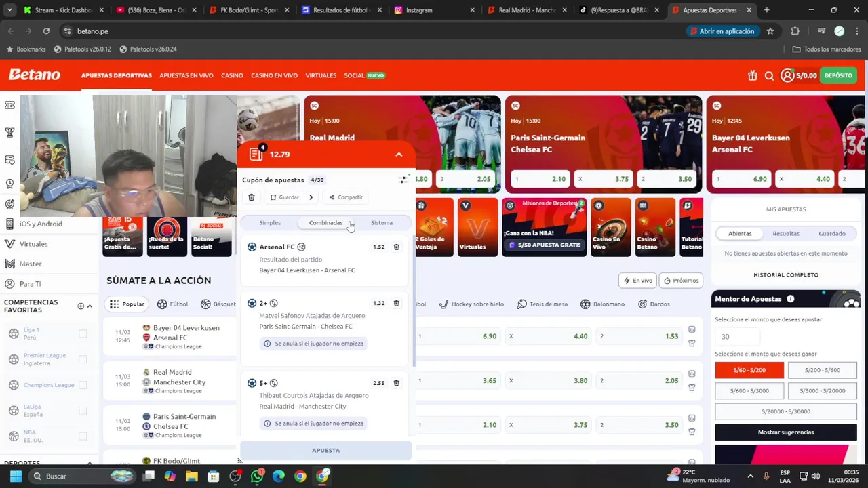Check the Liga 1 Perú checkbox
Viewport: 868px width, 488px height.
83,333
